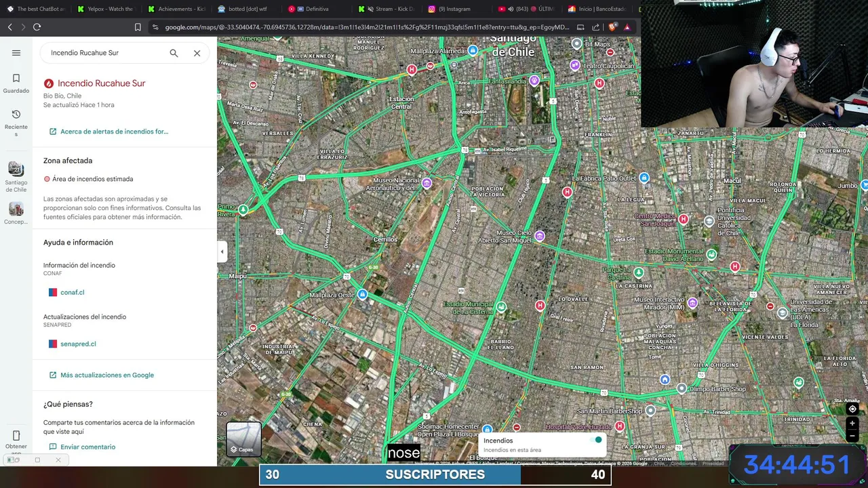Switch to the Instagram tab

tap(458, 9)
